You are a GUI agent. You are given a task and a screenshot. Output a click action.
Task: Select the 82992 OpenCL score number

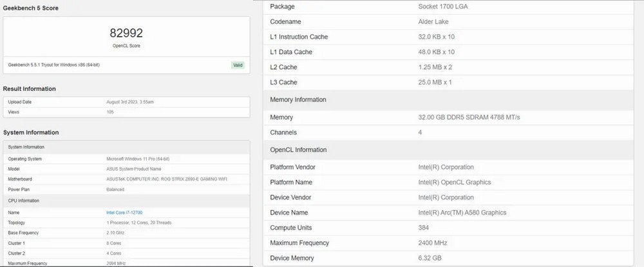[126, 33]
